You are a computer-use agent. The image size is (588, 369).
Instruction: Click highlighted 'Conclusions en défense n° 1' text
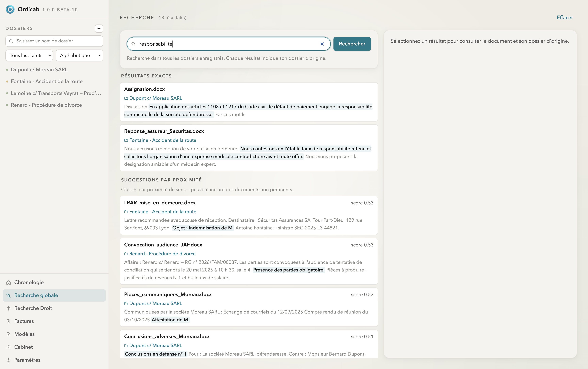[x=156, y=354]
